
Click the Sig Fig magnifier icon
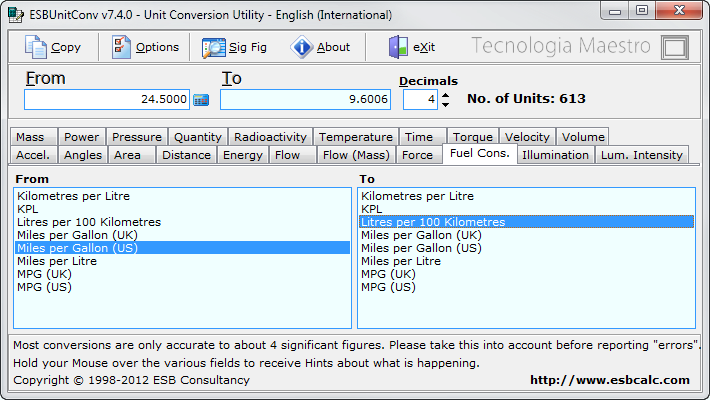[x=213, y=48]
